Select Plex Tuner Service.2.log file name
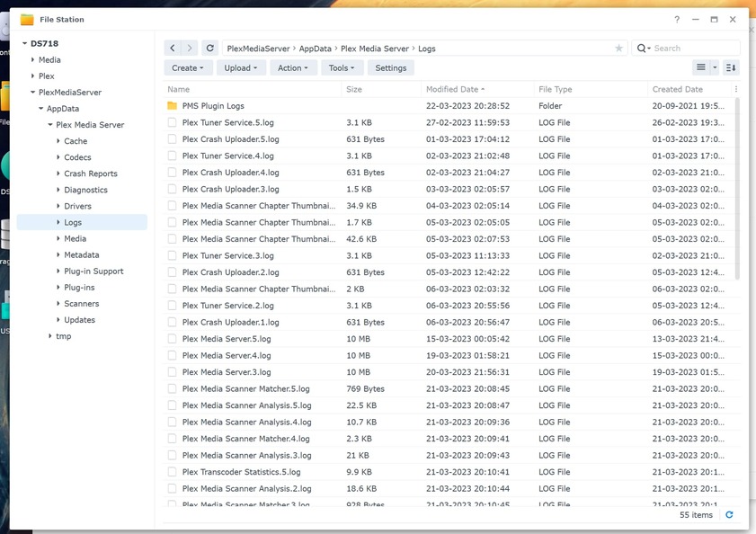 228,306
